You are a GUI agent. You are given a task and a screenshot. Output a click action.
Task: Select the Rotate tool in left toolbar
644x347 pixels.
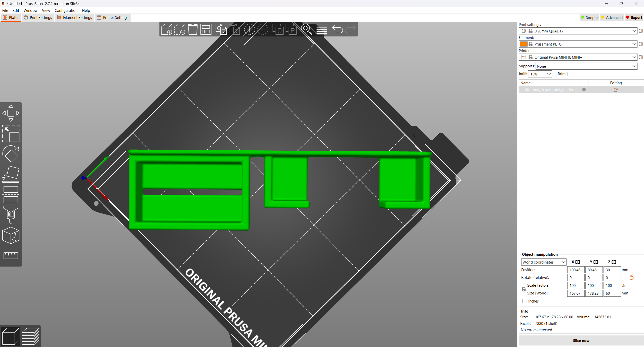click(x=11, y=154)
